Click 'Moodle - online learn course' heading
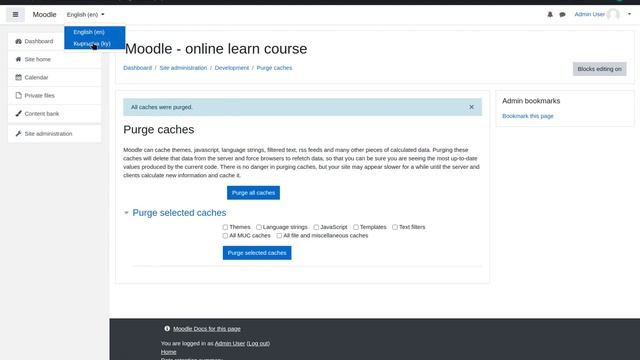Image resolution: width=640 pixels, height=360 pixels. click(x=216, y=49)
